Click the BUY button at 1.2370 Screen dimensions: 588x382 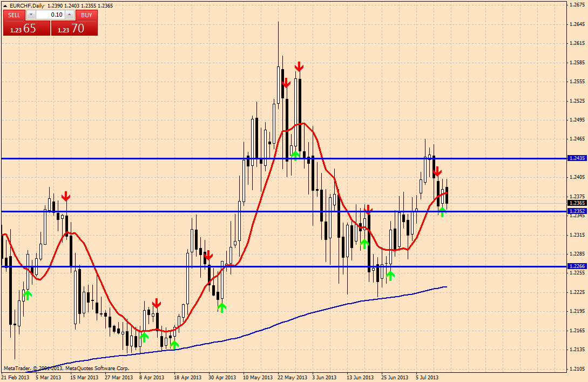tap(75, 28)
